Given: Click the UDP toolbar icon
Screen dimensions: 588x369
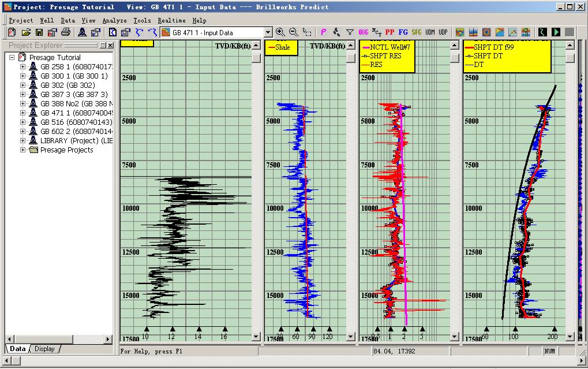Looking at the screenshot, I should tap(443, 32).
